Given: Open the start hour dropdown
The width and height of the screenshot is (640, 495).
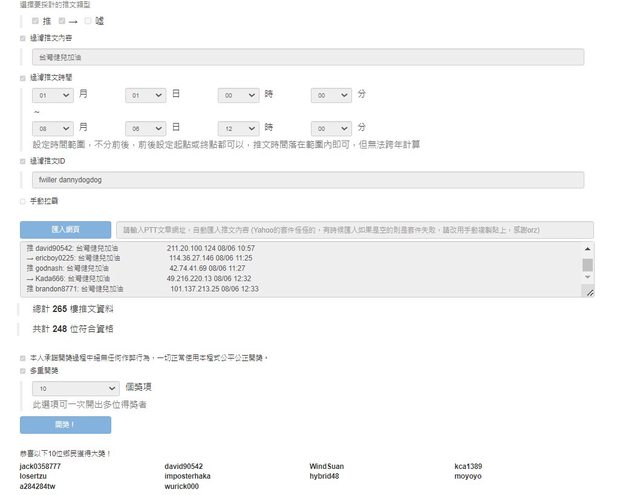Looking at the screenshot, I should pos(238,95).
